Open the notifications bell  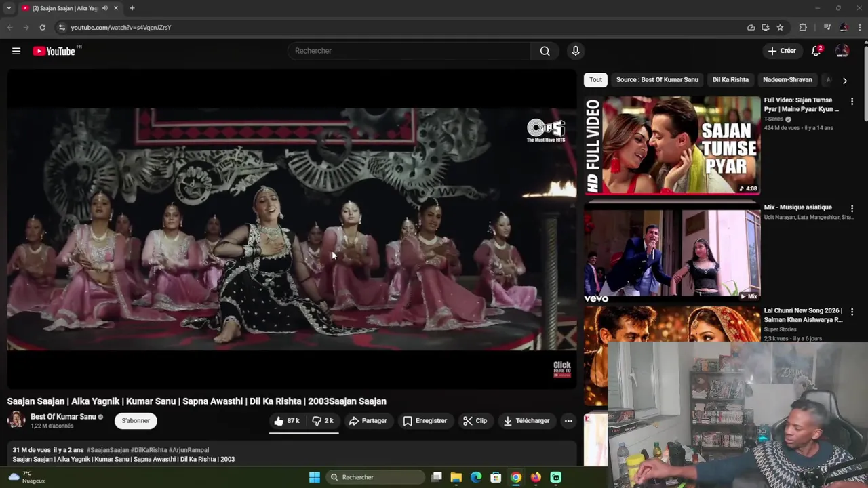pyautogui.click(x=816, y=51)
